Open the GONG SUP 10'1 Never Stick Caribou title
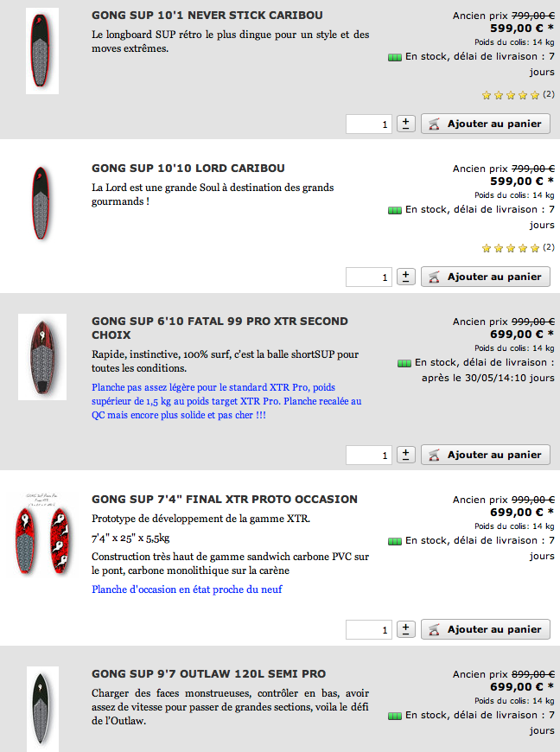Image resolution: width=560 pixels, height=752 pixels. pyautogui.click(x=207, y=16)
